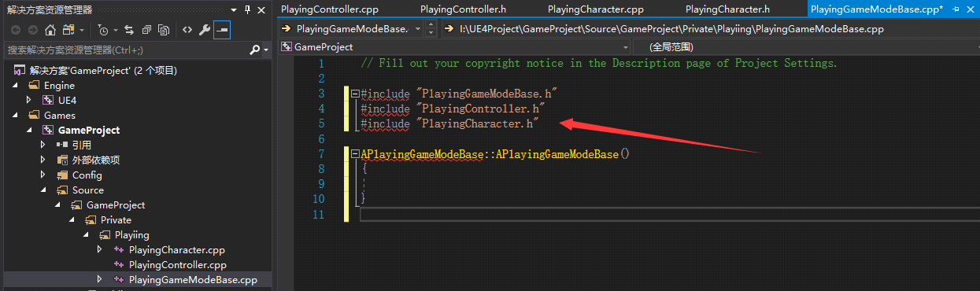Switch to the PlayingCharacter.cpp tab

point(595,9)
